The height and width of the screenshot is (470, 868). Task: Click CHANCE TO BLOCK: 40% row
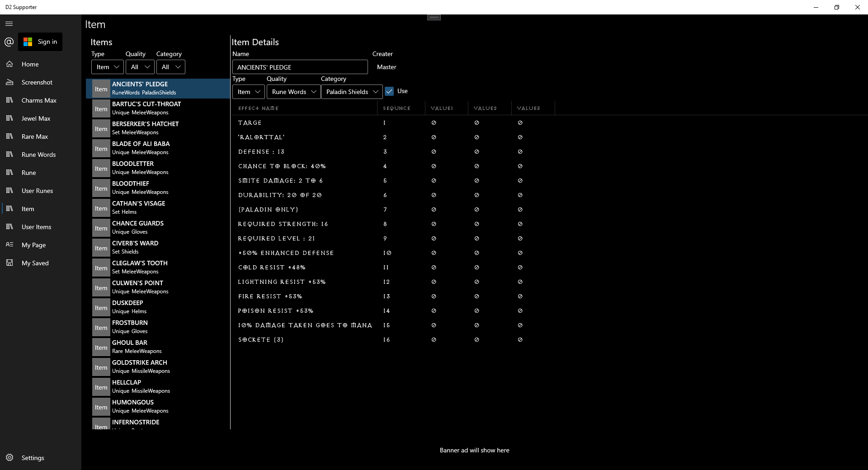pyautogui.click(x=549, y=166)
